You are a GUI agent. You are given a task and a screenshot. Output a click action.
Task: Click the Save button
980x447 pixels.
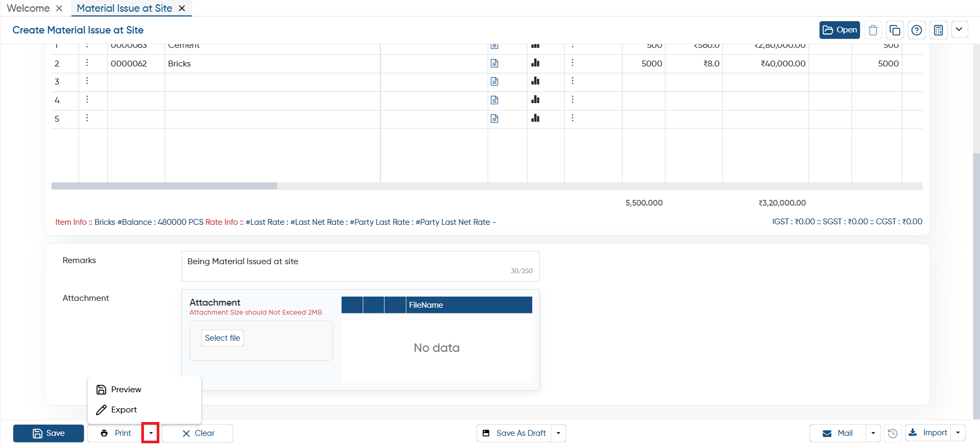point(48,433)
